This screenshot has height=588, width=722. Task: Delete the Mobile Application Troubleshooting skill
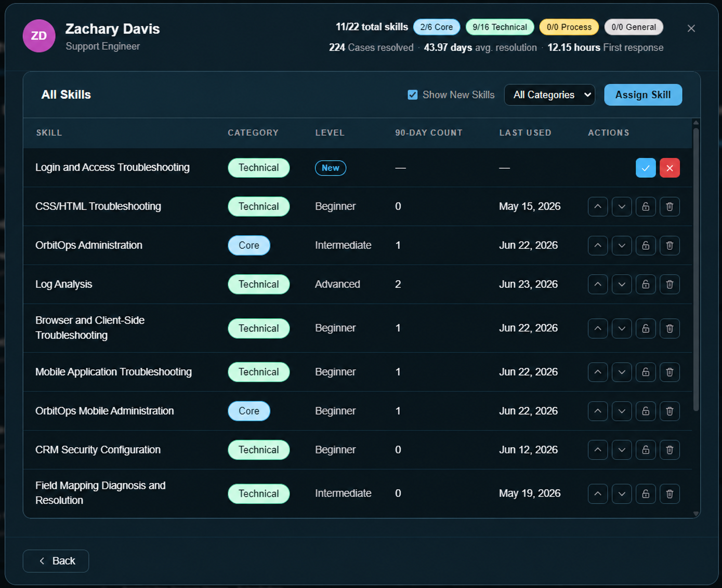(x=670, y=372)
